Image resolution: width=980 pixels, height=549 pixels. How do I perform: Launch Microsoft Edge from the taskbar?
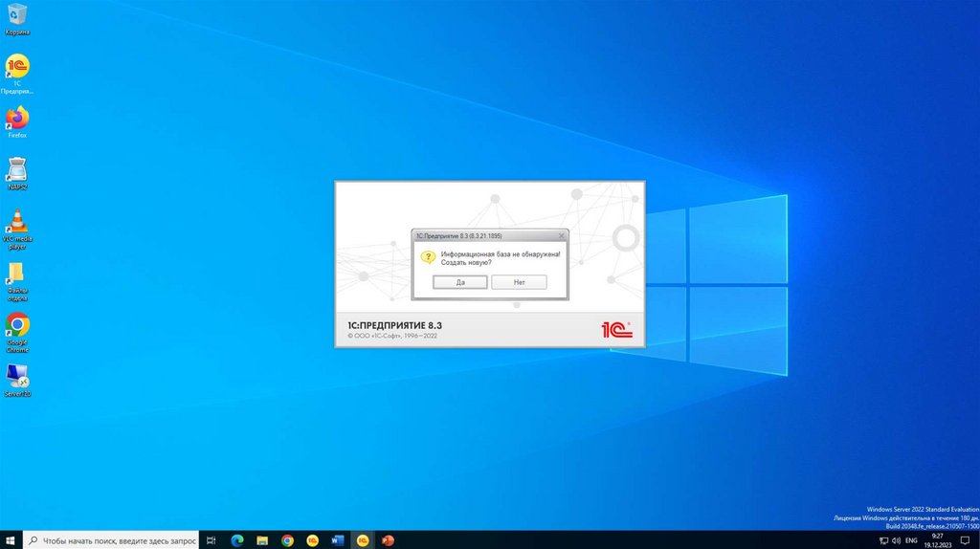tap(237, 540)
